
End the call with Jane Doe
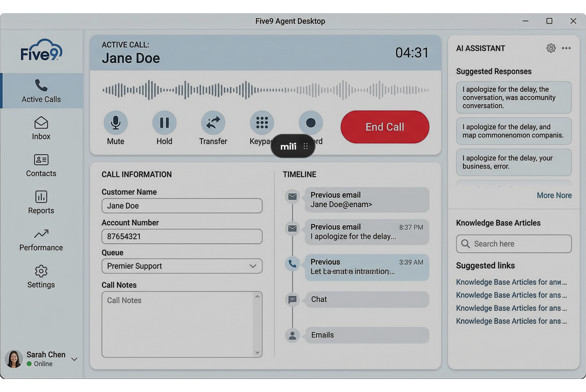[385, 127]
